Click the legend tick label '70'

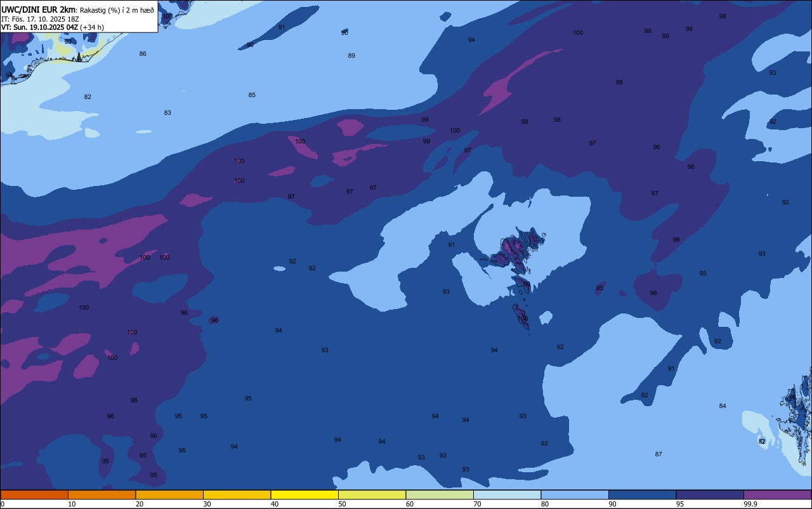[477, 504]
